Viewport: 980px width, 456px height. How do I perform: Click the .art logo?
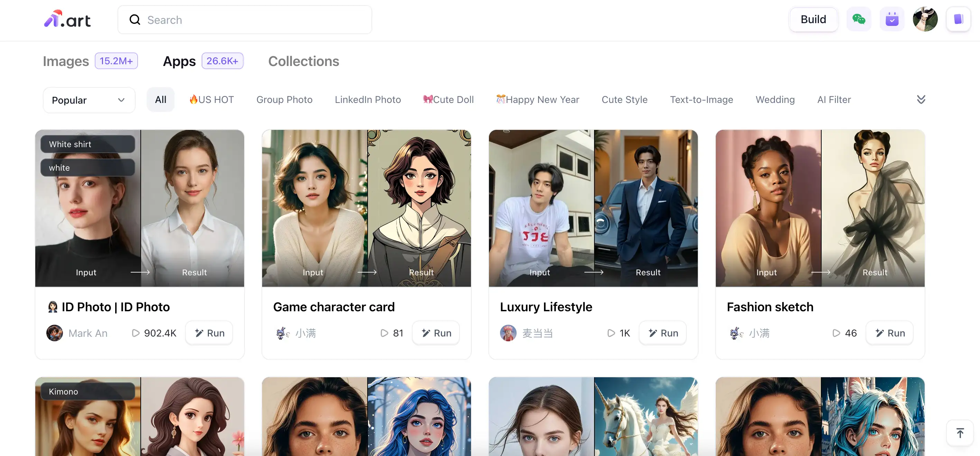click(x=67, y=19)
